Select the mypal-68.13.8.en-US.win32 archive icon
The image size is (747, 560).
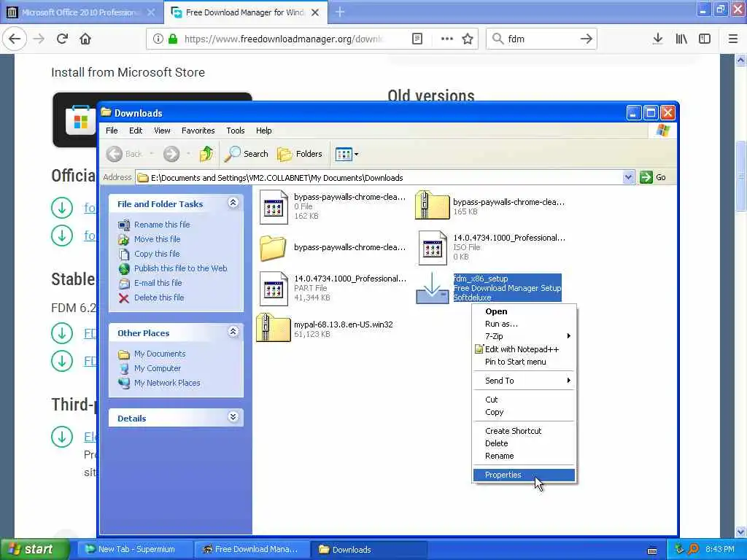point(274,327)
